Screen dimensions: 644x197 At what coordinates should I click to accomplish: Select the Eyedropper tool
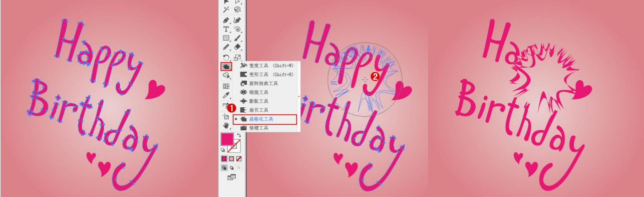pos(226,95)
